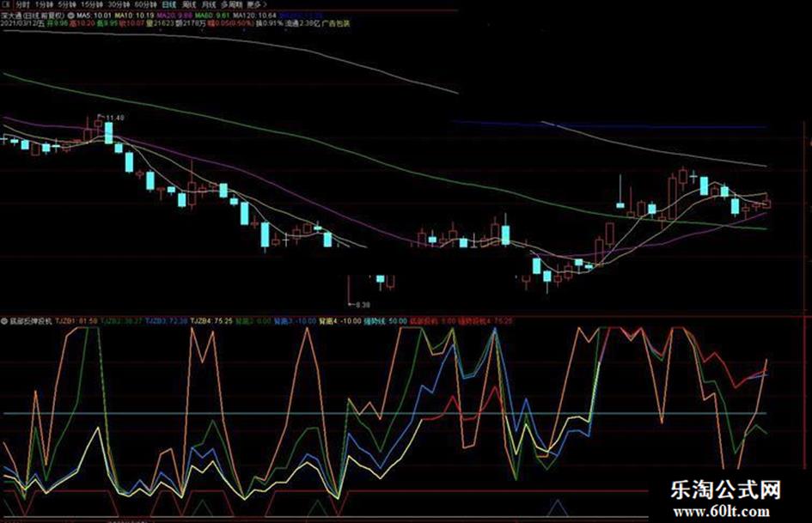Select the 5分钟 period tab
Viewport: 812px width, 523px height.
[x=67, y=4]
